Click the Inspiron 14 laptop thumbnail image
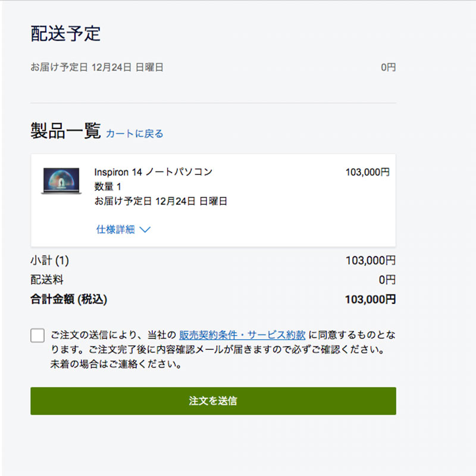 pyautogui.click(x=61, y=181)
